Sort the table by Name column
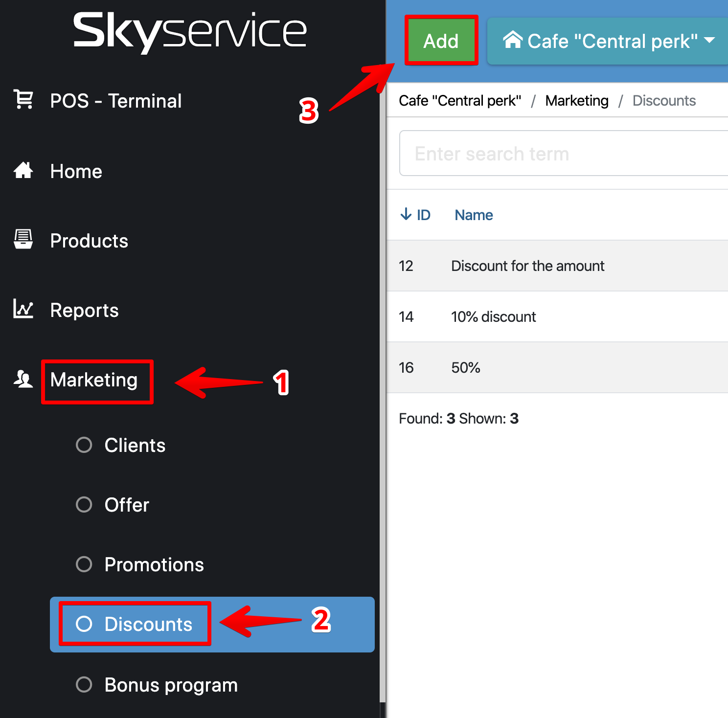Screen dimensions: 728x718 coord(473,215)
